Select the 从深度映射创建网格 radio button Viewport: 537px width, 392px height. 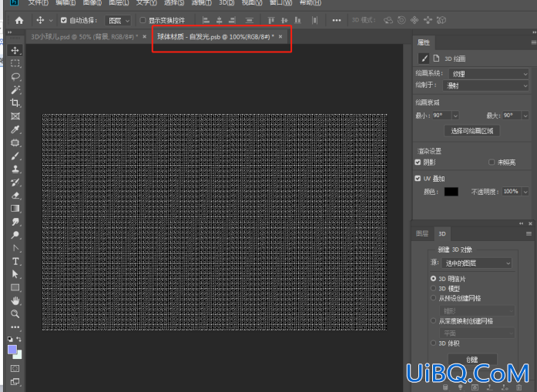[x=433, y=321]
